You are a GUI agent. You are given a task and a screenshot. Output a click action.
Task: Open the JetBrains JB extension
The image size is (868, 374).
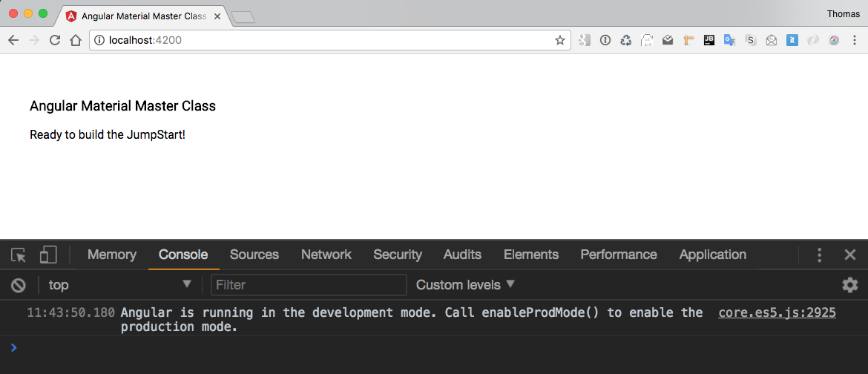(709, 40)
